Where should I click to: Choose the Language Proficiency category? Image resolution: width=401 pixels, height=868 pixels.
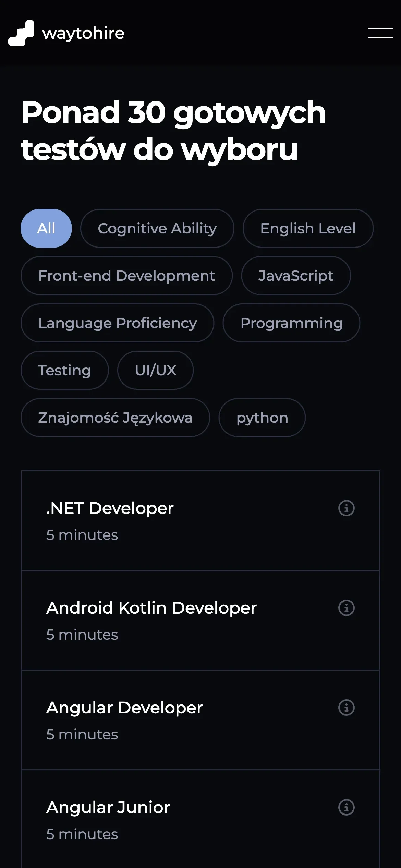pos(118,323)
